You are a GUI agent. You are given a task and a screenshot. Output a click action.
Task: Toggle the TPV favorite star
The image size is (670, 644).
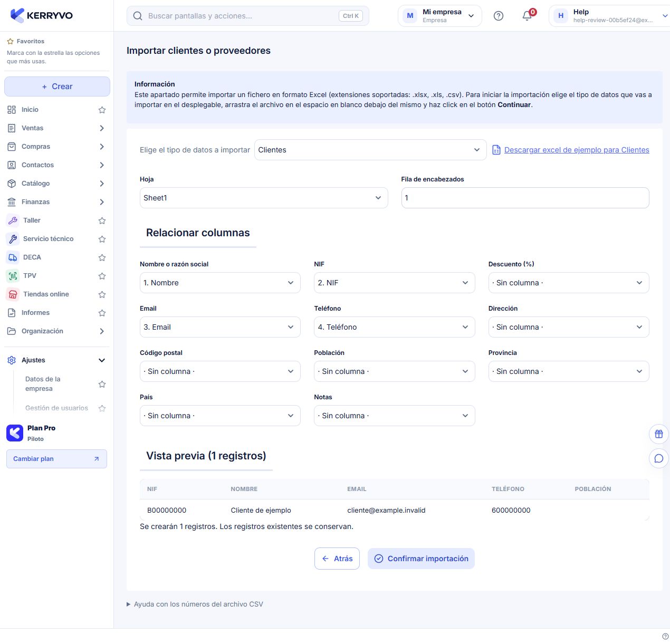(x=102, y=276)
